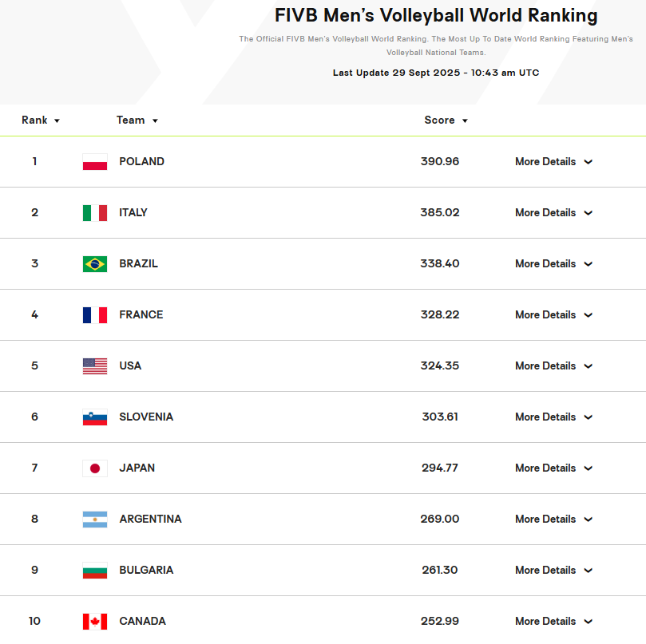Viewport: 646px width, 644px height.
Task: Open More Details for Slovenia
Action: (x=553, y=417)
